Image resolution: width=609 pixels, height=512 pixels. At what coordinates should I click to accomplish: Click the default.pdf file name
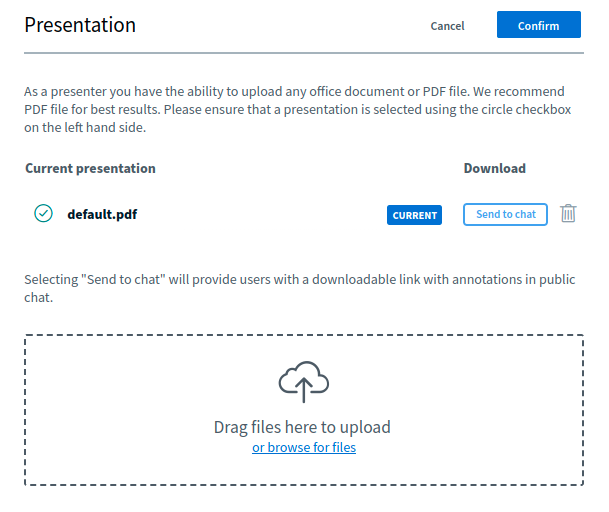102,214
